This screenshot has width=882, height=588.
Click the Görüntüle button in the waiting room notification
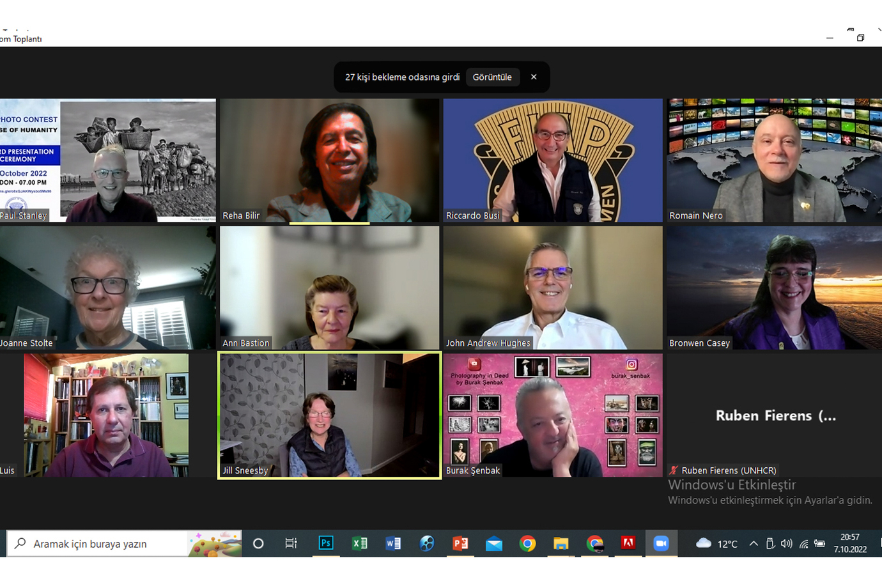(491, 77)
